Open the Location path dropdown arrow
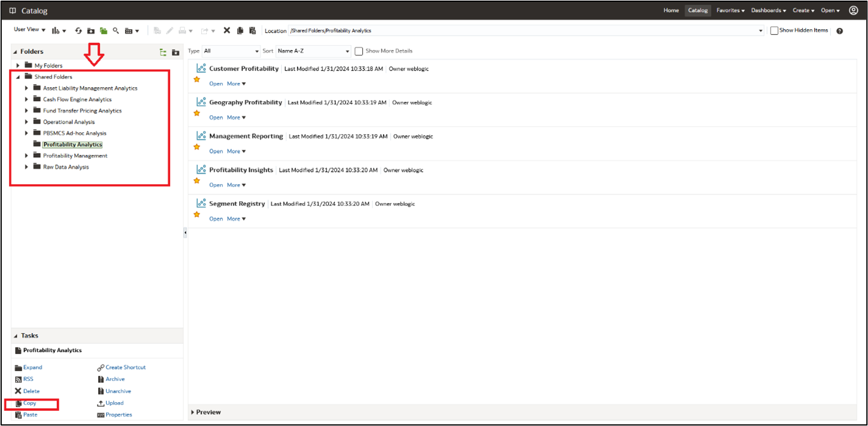The height and width of the screenshot is (426, 868). pos(761,30)
